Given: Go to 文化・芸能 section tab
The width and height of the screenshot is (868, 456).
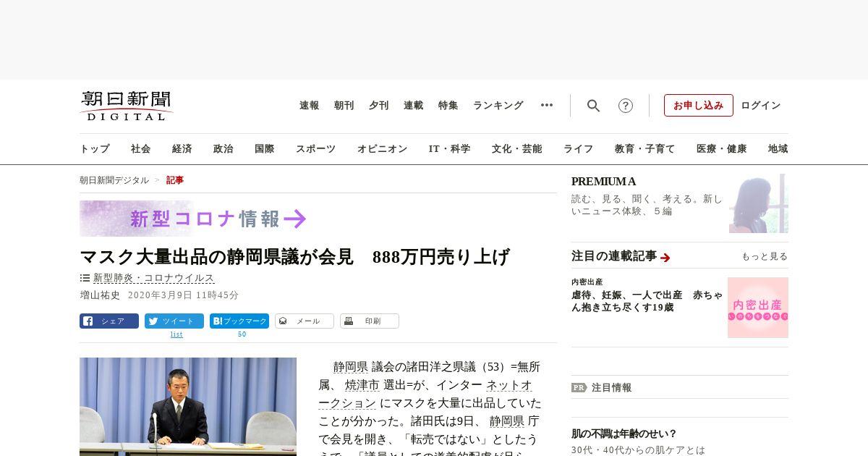Looking at the screenshot, I should (x=517, y=149).
